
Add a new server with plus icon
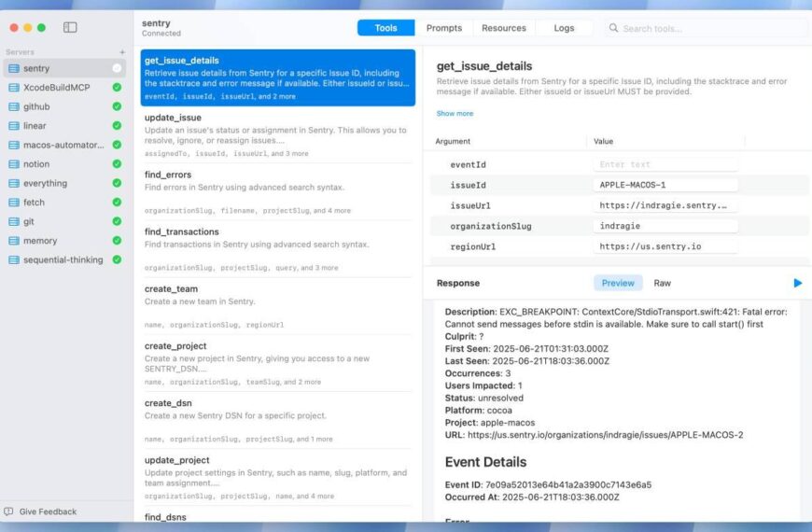(122, 52)
